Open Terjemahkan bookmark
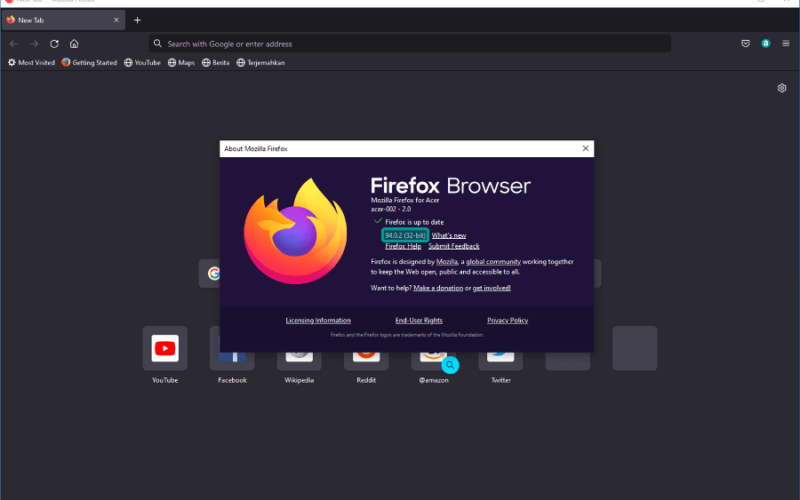This screenshot has height=500, width=800. pos(261,63)
